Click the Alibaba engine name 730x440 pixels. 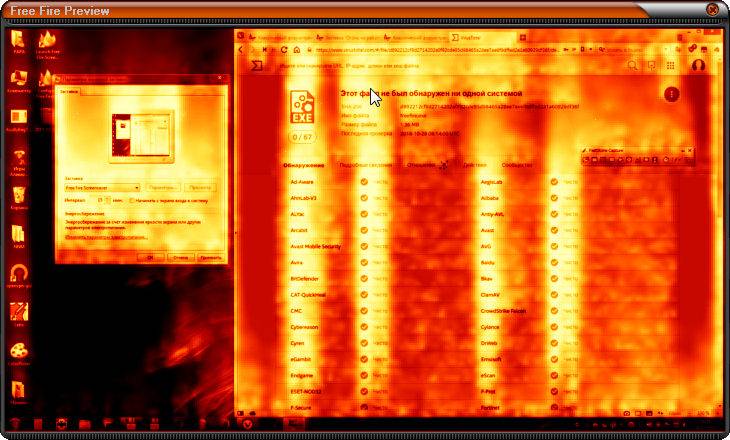tap(489, 198)
